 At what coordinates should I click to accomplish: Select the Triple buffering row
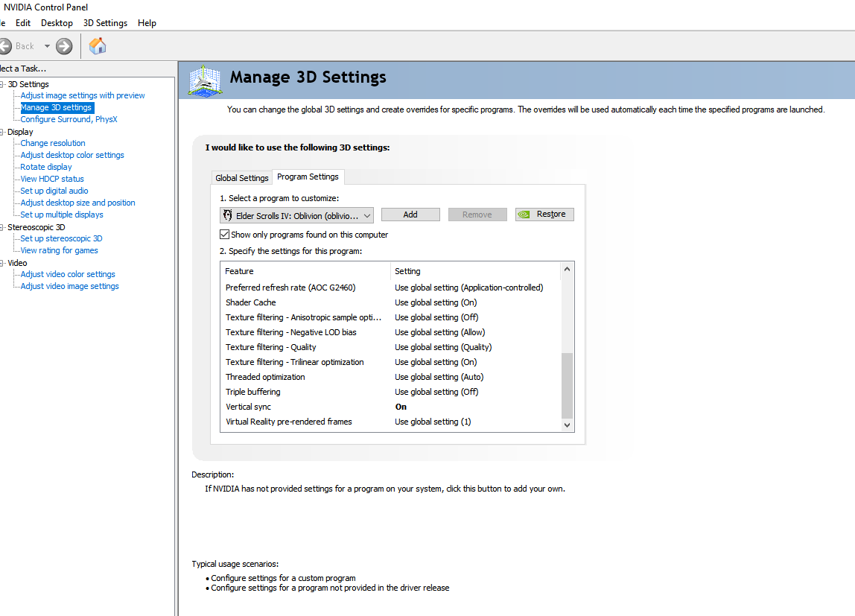390,392
